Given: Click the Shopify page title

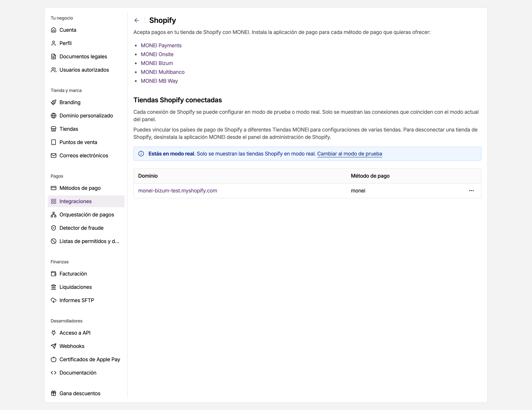Looking at the screenshot, I should click(163, 20).
